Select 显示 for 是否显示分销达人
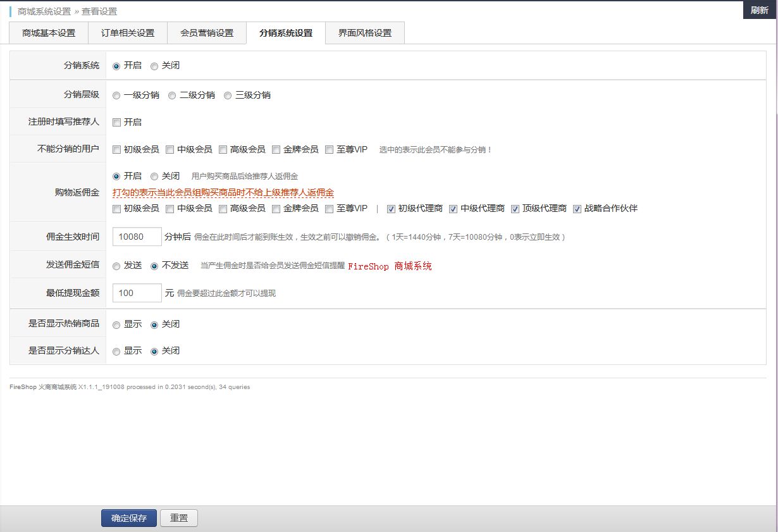Image resolution: width=778 pixels, height=532 pixels. tap(116, 352)
